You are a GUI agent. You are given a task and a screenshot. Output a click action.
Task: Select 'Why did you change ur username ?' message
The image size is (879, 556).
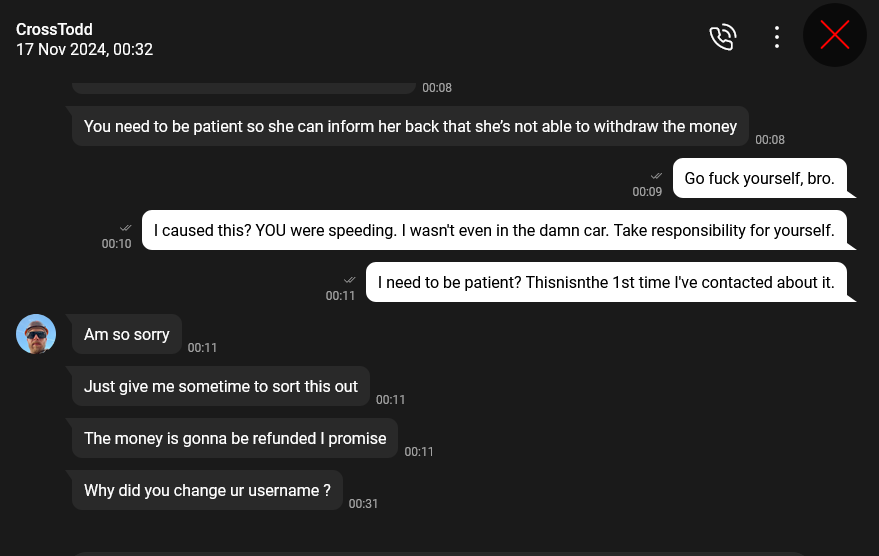tap(207, 490)
